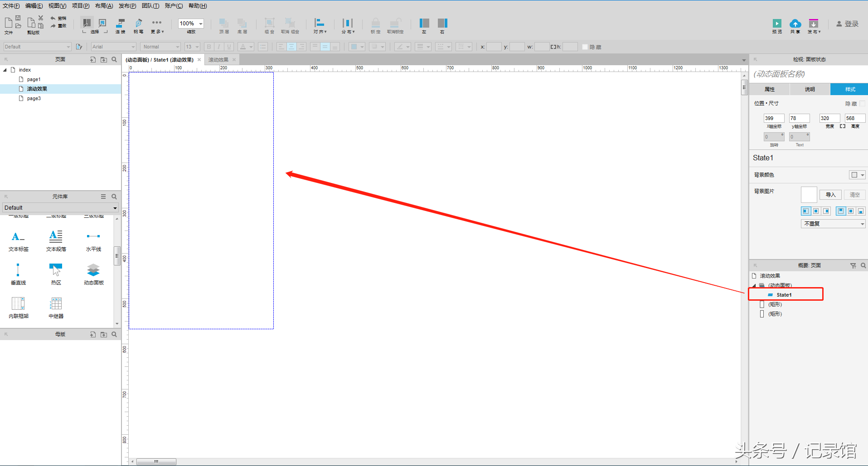Open the 不重复 repeat dropdown
868x466 pixels.
(833, 224)
